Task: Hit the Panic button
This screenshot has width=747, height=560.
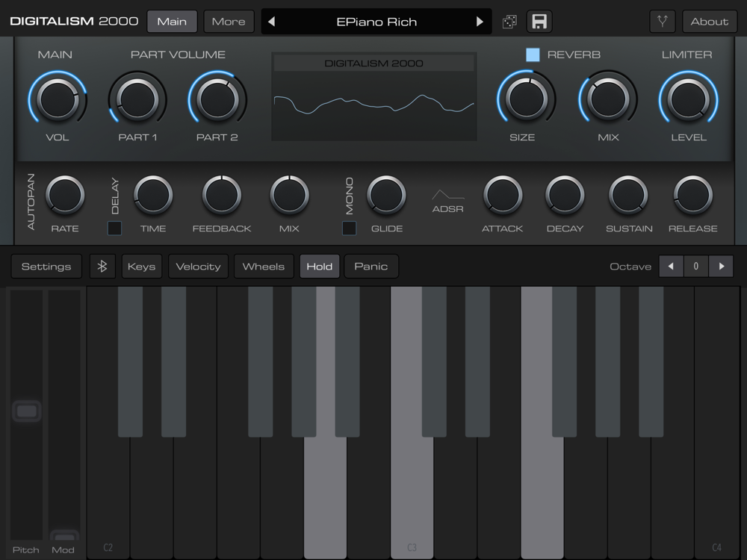Action: (x=371, y=267)
